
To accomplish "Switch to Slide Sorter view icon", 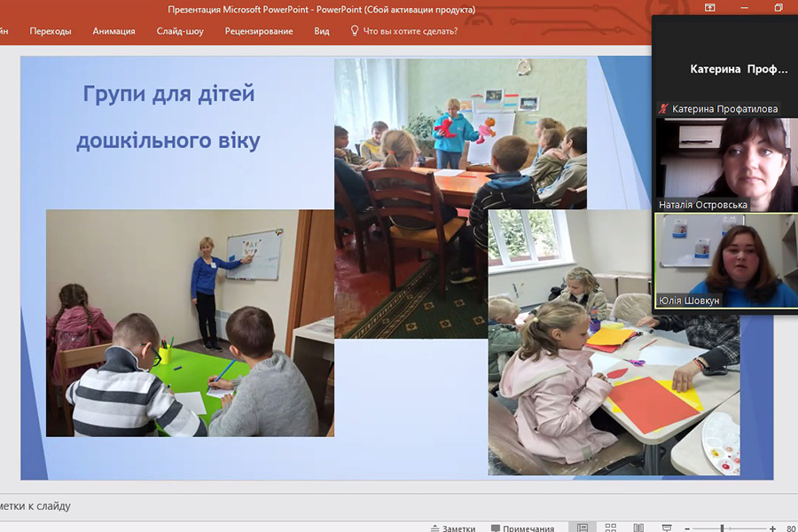I will tap(611, 528).
